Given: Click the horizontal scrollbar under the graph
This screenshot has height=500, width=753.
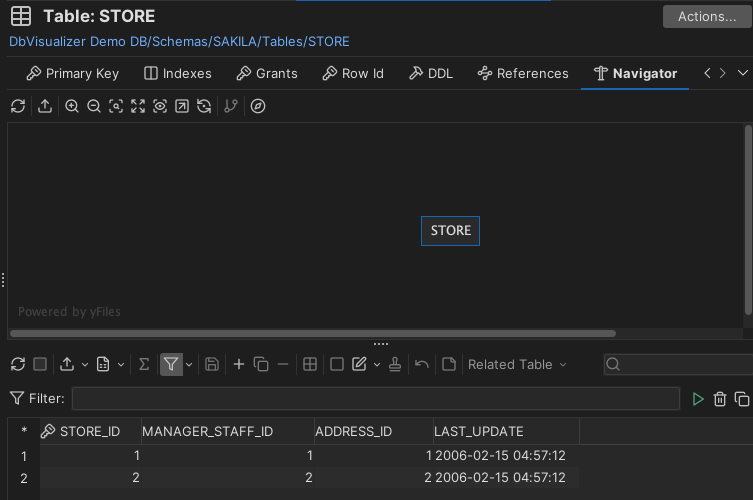Looking at the screenshot, I should click(x=312, y=334).
